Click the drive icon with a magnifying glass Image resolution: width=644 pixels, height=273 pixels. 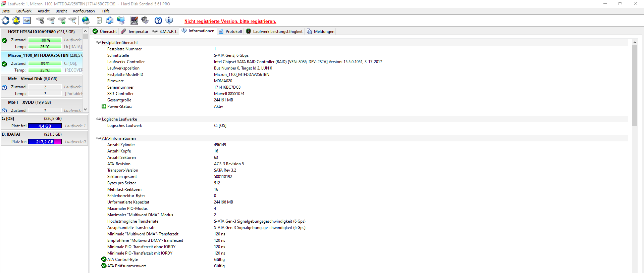coord(72,20)
